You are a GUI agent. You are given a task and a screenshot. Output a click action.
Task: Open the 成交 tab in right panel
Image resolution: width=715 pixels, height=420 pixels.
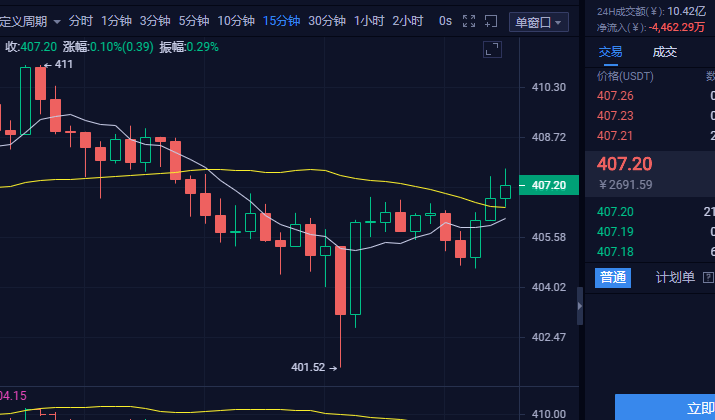[664, 52]
